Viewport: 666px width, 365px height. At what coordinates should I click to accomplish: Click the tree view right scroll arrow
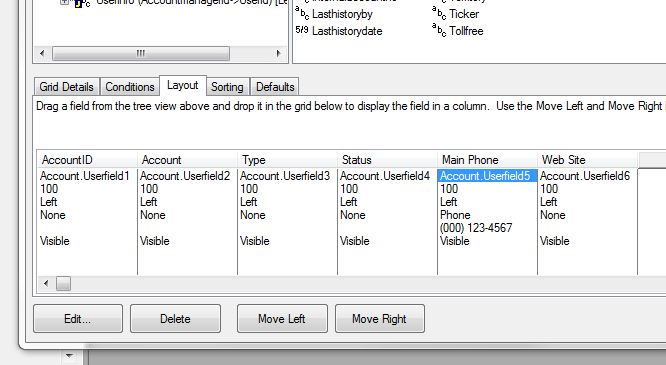tap(278, 54)
